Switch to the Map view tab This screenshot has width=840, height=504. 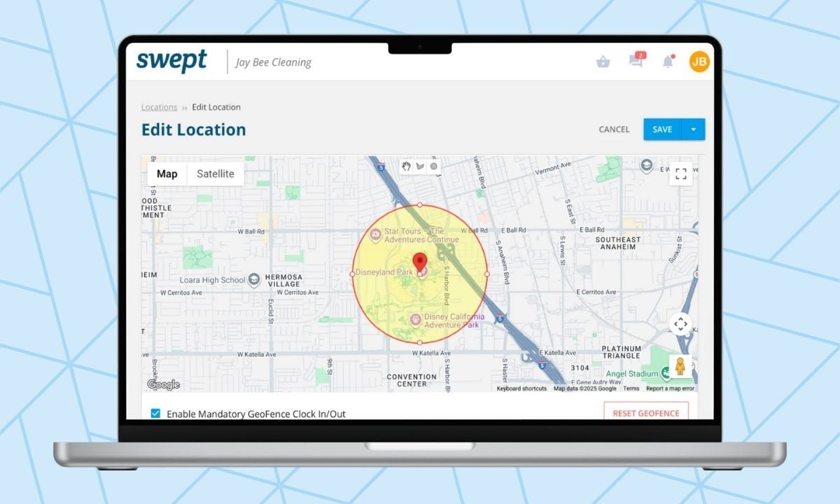pyautogui.click(x=167, y=173)
